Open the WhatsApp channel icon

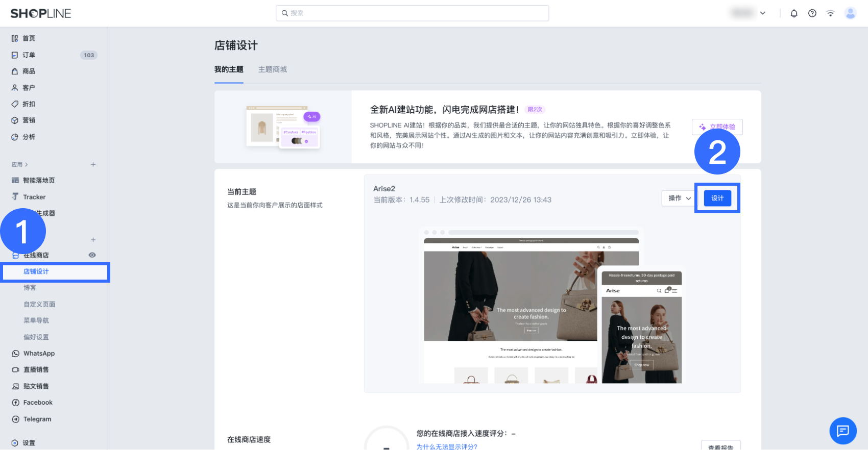[16, 354]
